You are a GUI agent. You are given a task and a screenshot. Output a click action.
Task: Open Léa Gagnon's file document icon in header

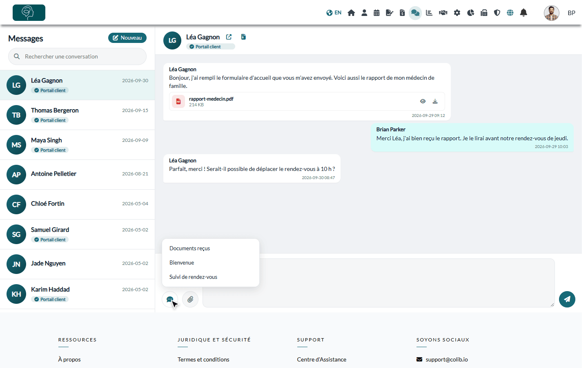(243, 37)
